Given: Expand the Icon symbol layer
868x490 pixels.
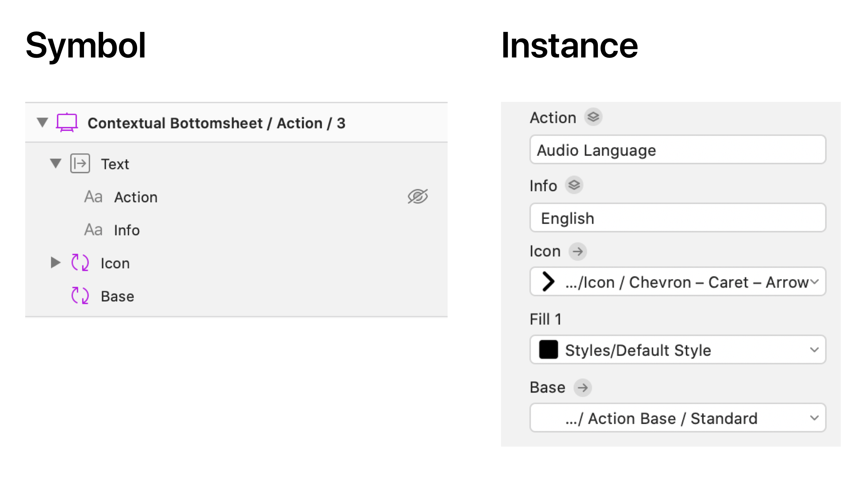Looking at the screenshot, I should (x=55, y=262).
